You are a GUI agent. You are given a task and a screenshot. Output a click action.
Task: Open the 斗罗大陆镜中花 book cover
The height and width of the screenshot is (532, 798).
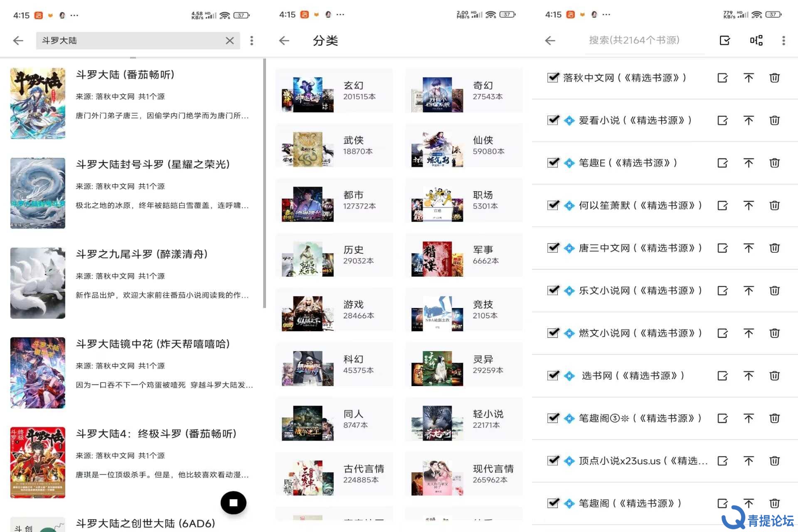38,373
